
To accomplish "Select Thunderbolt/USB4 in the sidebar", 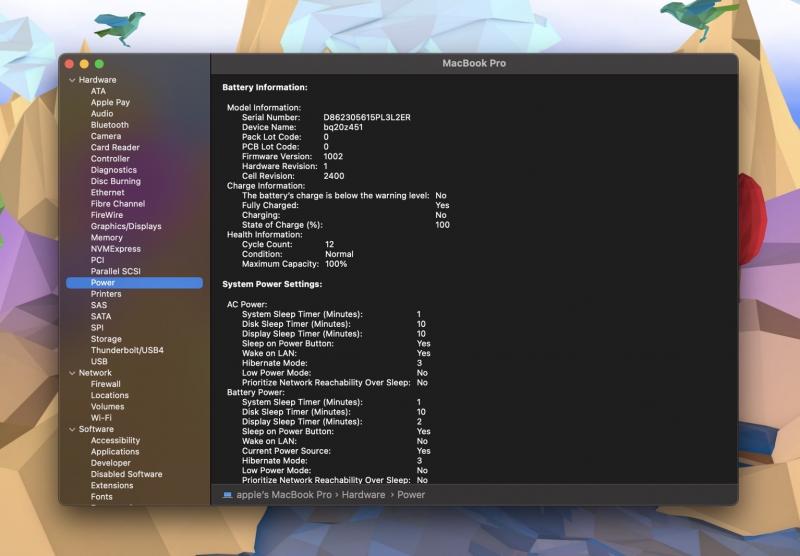I will (x=127, y=350).
